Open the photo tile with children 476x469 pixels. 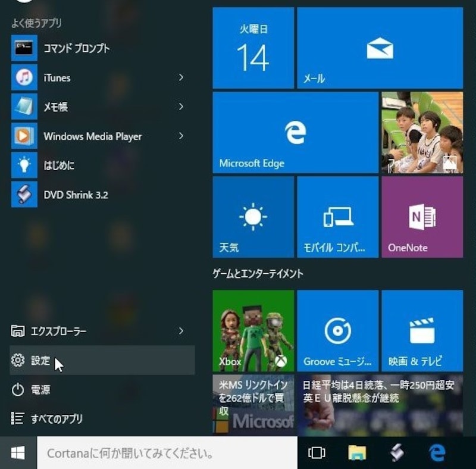(x=422, y=132)
